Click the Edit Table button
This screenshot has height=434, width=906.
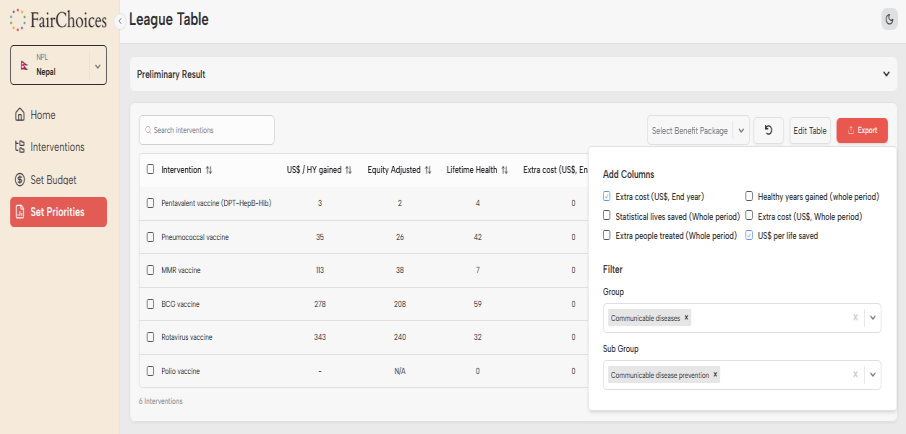click(809, 130)
